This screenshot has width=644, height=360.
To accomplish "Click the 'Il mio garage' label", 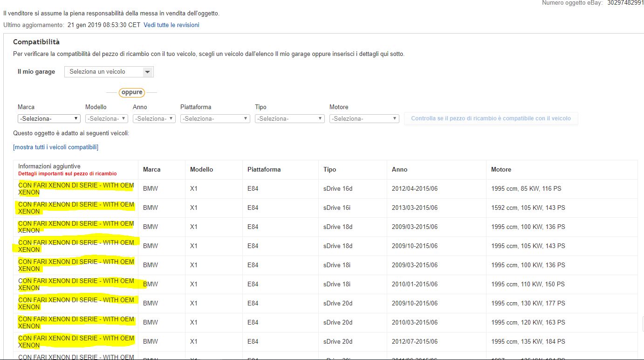I will point(36,72).
